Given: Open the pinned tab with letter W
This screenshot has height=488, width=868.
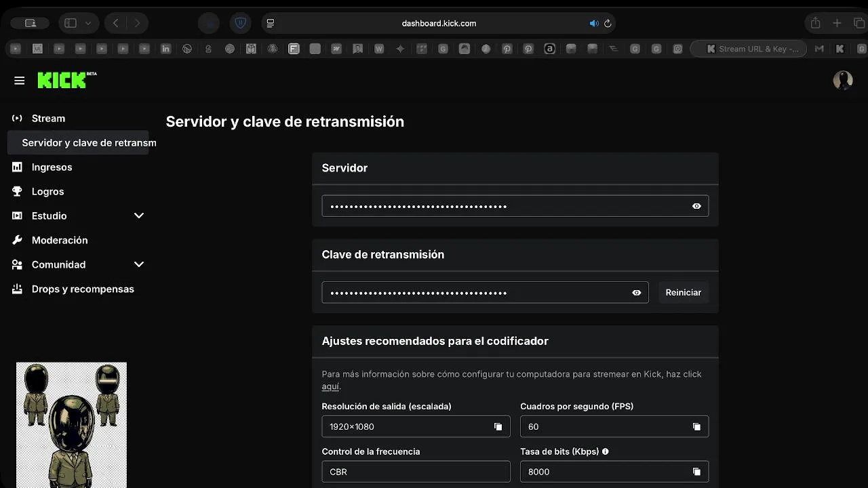Looking at the screenshot, I should tap(379, 49).
